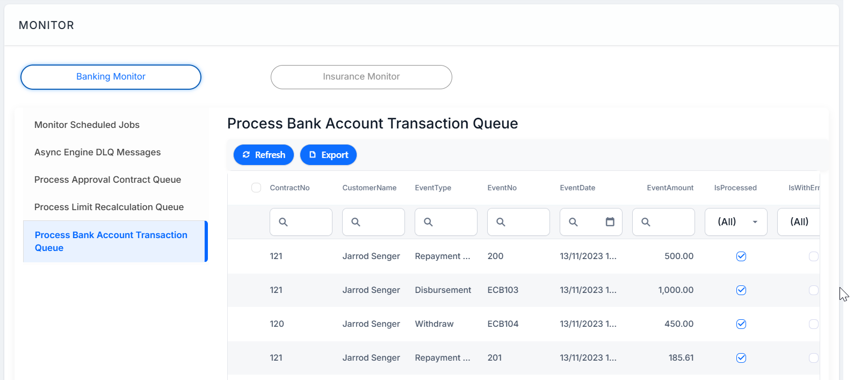Click the search icon in EventType filter
Image resolution: width=868 pixels, height=380 pixels.
point(428,222)
